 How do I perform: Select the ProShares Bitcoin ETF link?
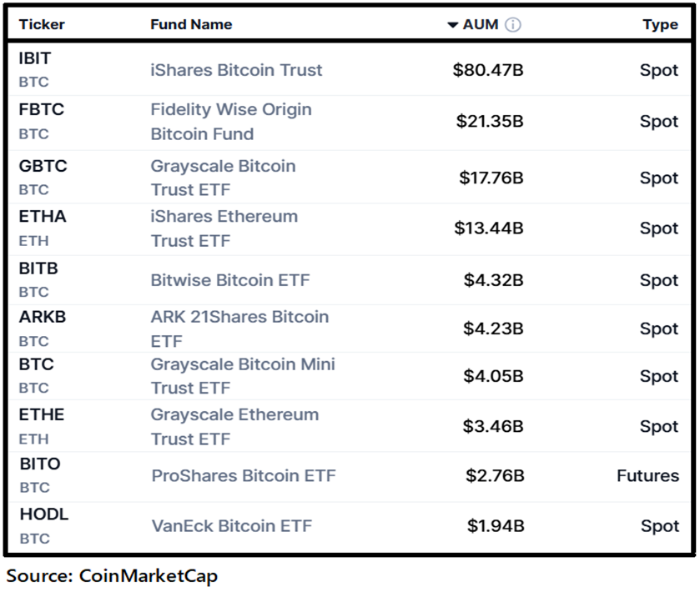244,475
